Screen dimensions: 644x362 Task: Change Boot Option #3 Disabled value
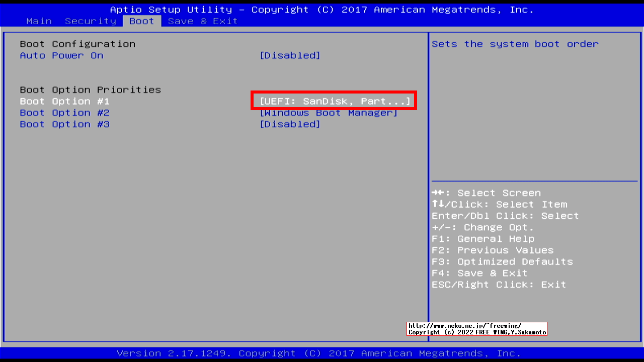click(x=290, y=125)
